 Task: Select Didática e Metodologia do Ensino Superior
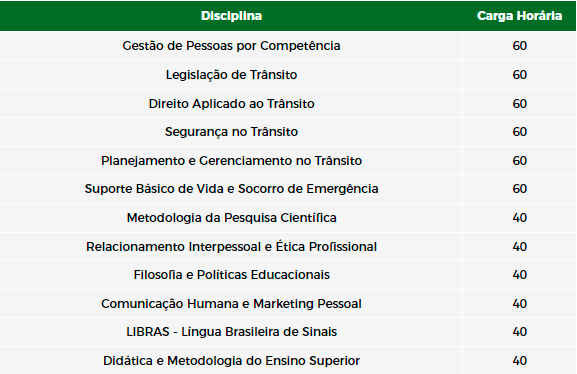231,361
